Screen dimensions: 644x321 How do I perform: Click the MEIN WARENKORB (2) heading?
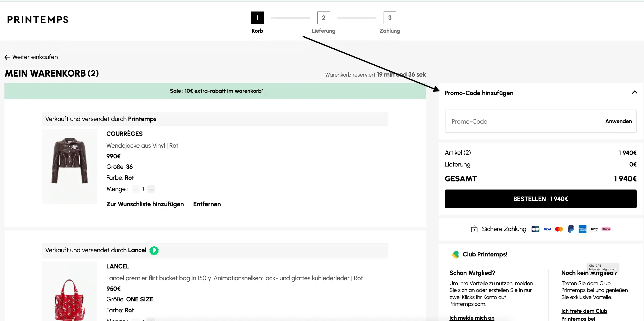point(52,73)
